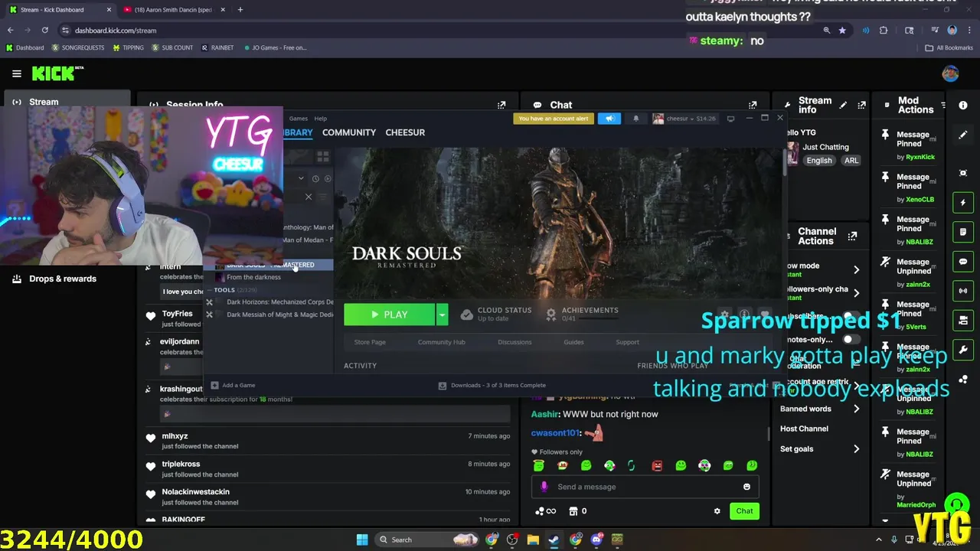Open chat settings gear icon
This screenshot has width=980, height=551.
click(x=717, y=511)
